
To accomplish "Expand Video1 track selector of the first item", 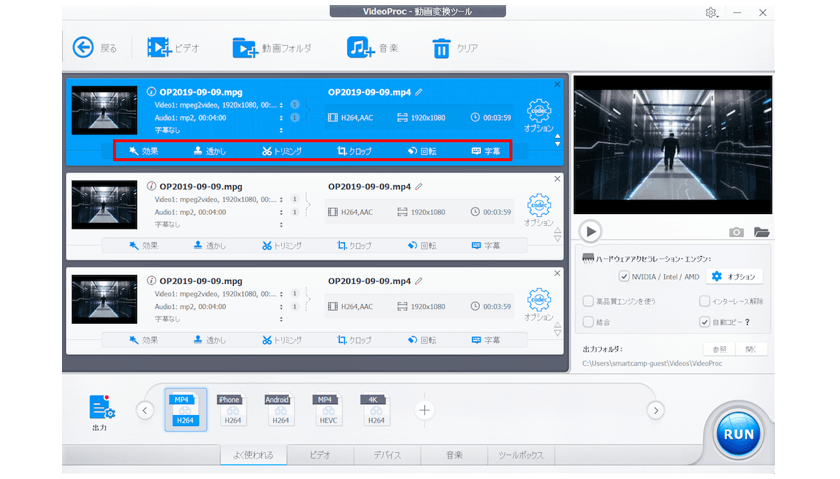I will [281, 103].
